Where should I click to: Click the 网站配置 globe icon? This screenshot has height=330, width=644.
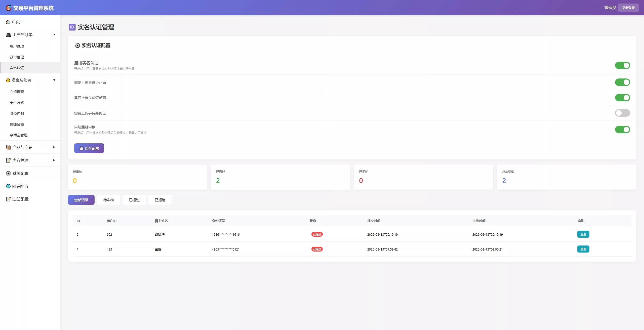tap(8, 186)
